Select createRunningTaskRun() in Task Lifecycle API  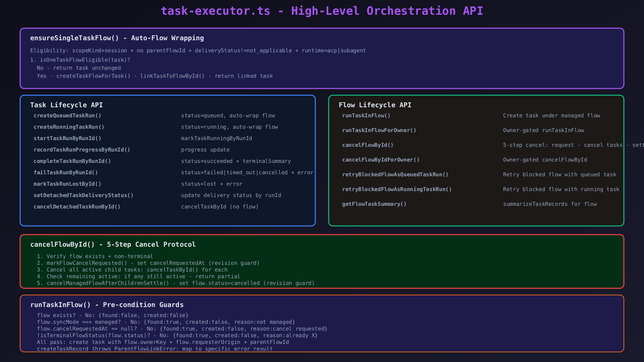tap(69, 127)
